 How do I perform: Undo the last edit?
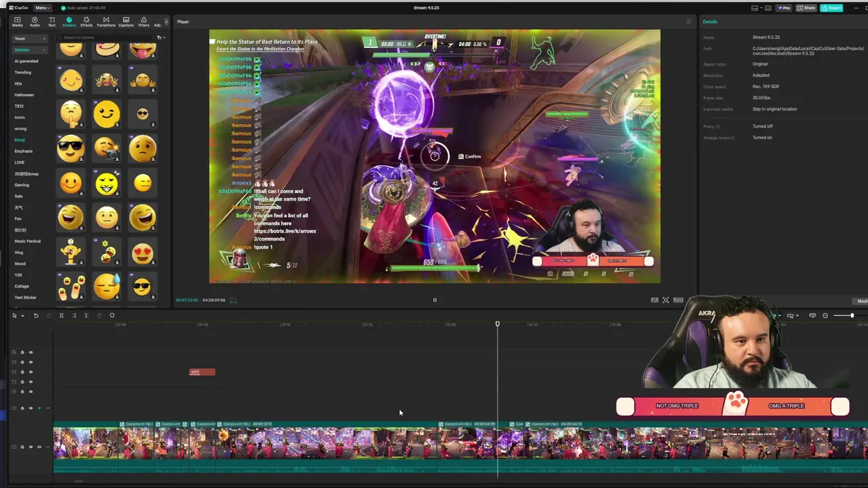36,315
